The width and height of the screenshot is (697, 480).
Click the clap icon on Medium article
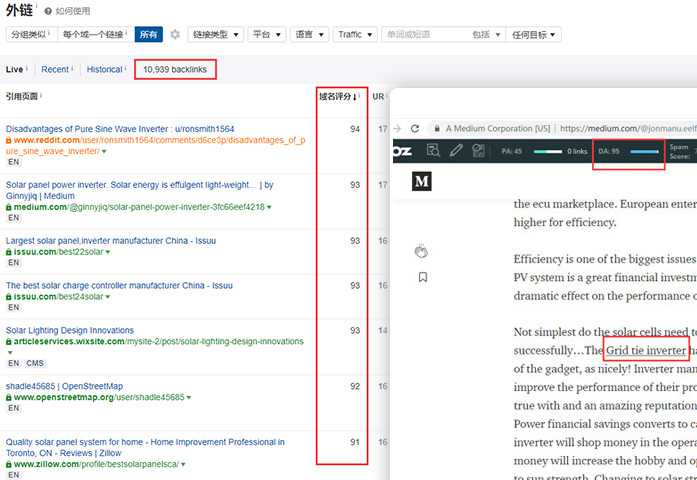(x=421, y=251)
